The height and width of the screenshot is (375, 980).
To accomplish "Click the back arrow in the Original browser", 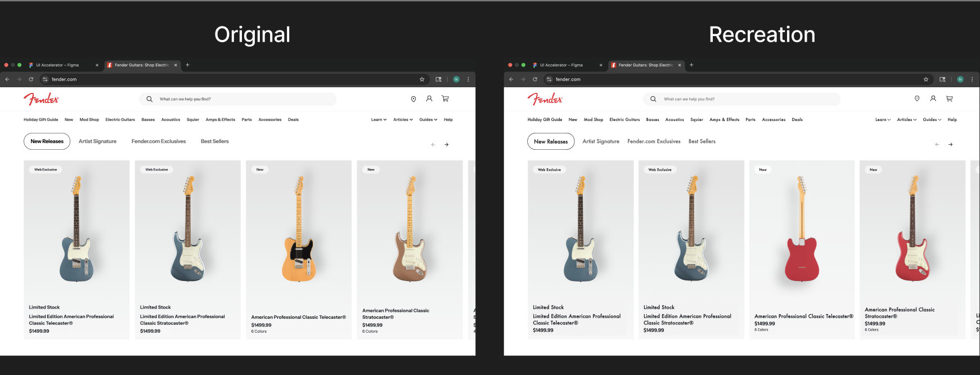I will click(x=7, y=79).
